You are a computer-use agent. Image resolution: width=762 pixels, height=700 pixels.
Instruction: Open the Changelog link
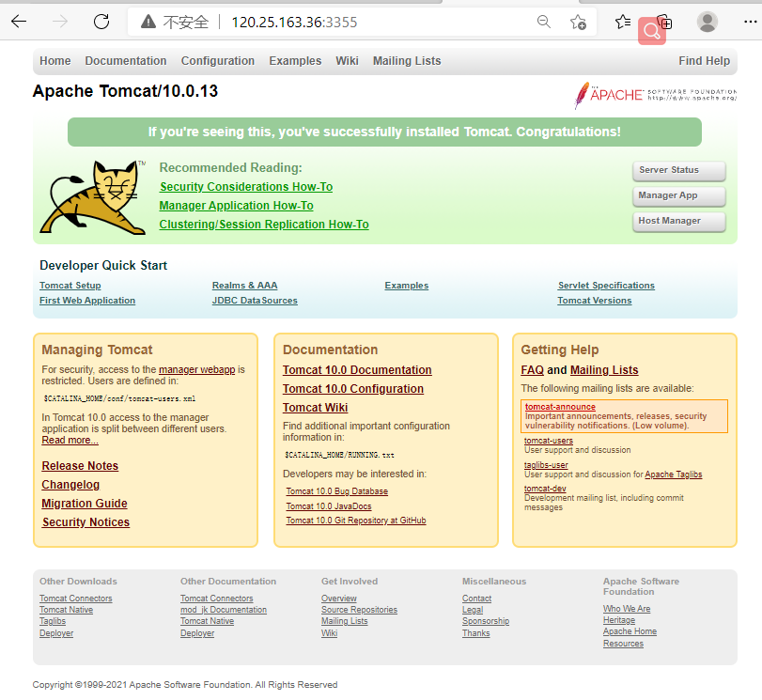(70, 485)
